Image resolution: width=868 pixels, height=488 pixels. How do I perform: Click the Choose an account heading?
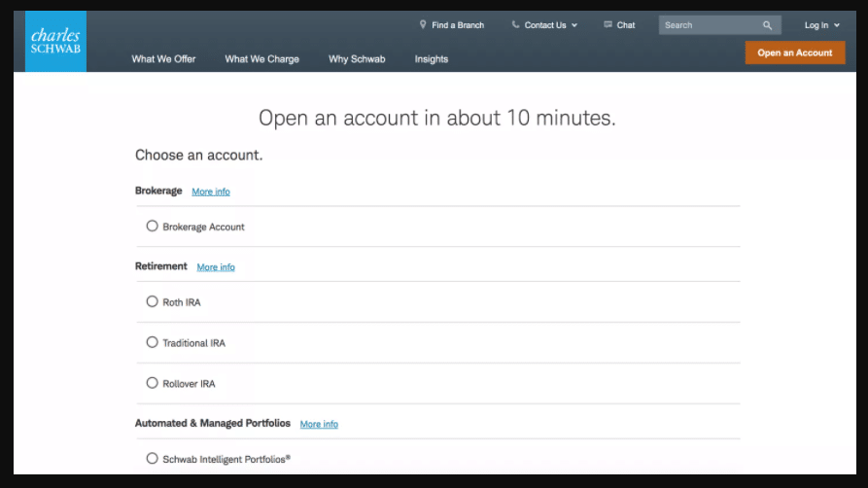click(198, 156)
